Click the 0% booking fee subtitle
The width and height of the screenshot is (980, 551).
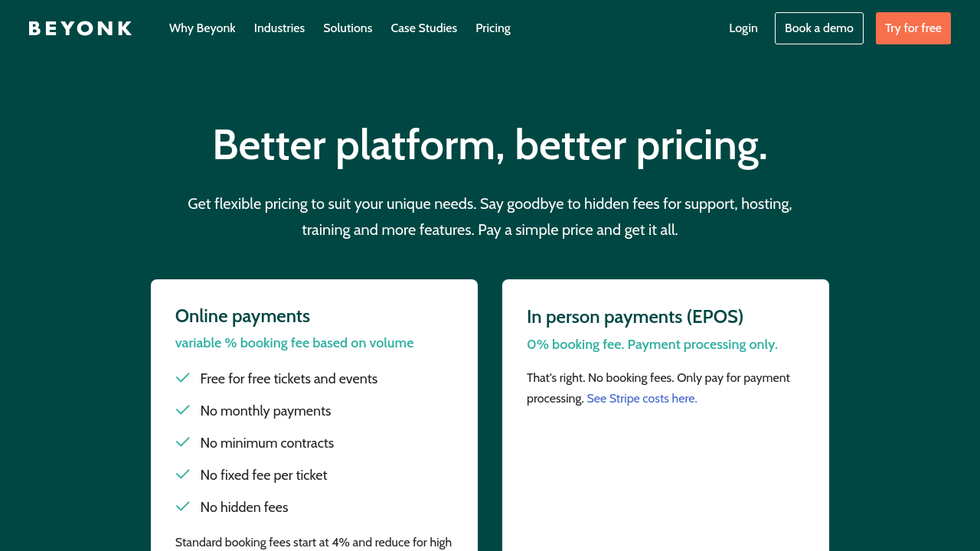click(652, 344)
